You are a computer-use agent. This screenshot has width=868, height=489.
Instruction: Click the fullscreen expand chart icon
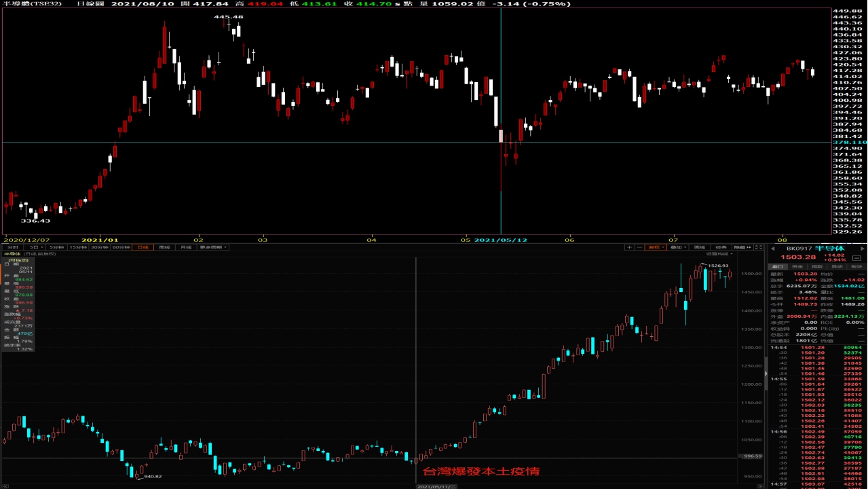[x=759, y=247]
